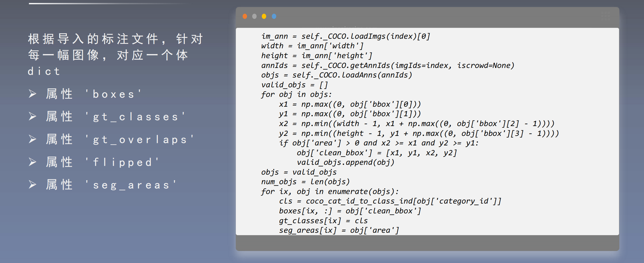The height and width of the screenshot is (263, 644).
Task: Click the code line starting 'x2 = np.min'
Action: tap(417, 124)
